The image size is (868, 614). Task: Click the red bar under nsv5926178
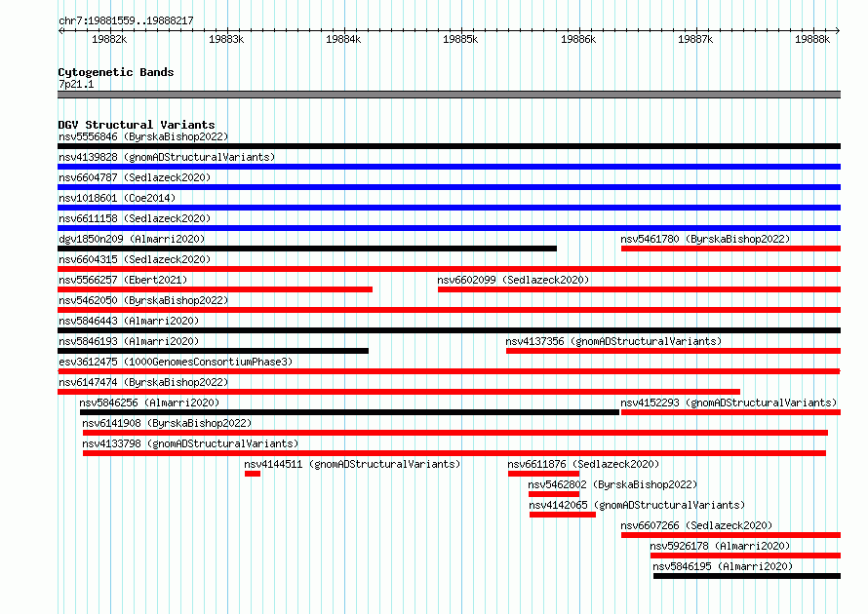click(x=746, y=556)
